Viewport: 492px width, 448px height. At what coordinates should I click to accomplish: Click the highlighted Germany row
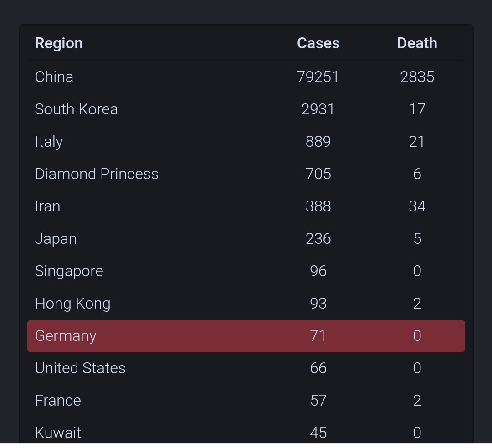(246, 336)
